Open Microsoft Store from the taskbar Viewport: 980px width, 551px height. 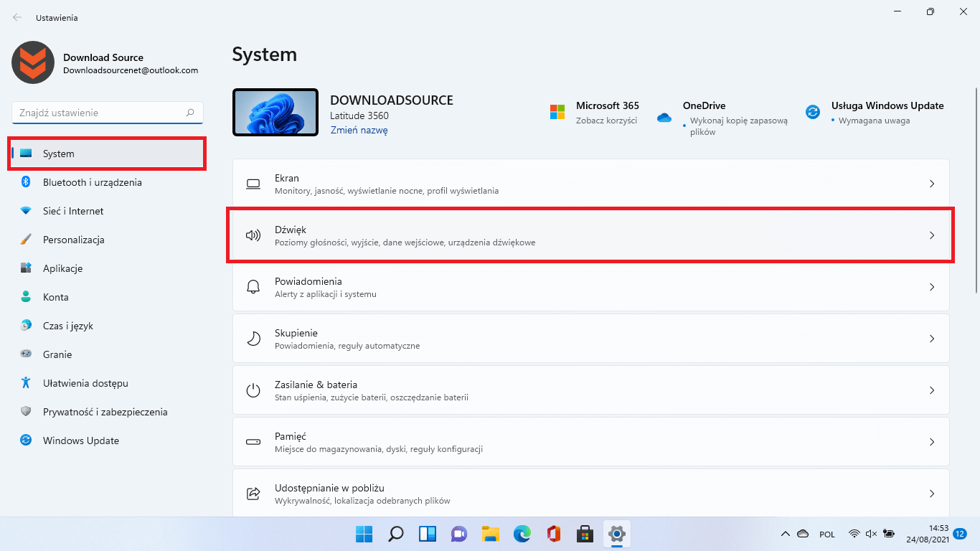(x=585, y=534)
